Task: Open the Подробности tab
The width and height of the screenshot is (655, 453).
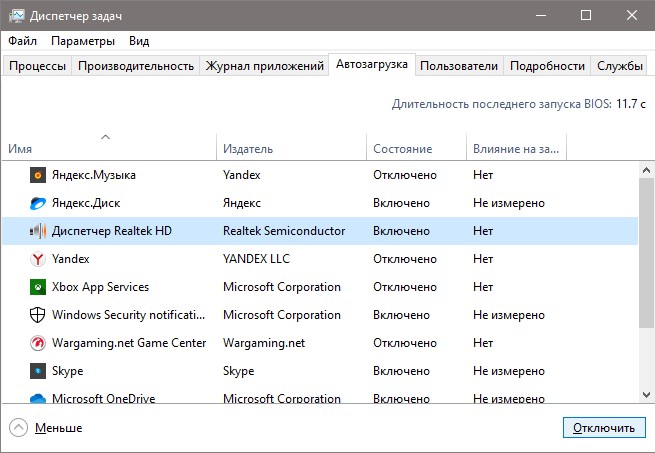Action: [547, 66]
